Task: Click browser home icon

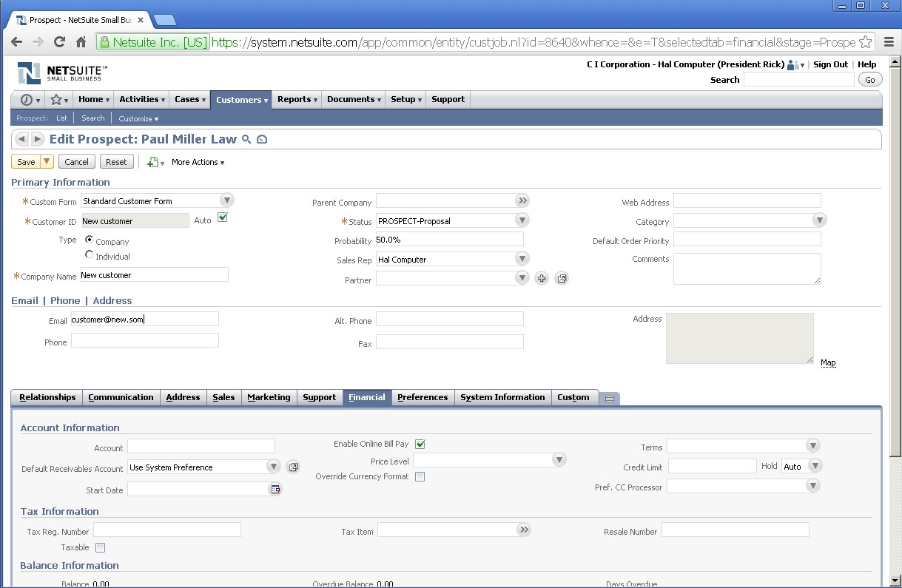Action: point(81,42)
